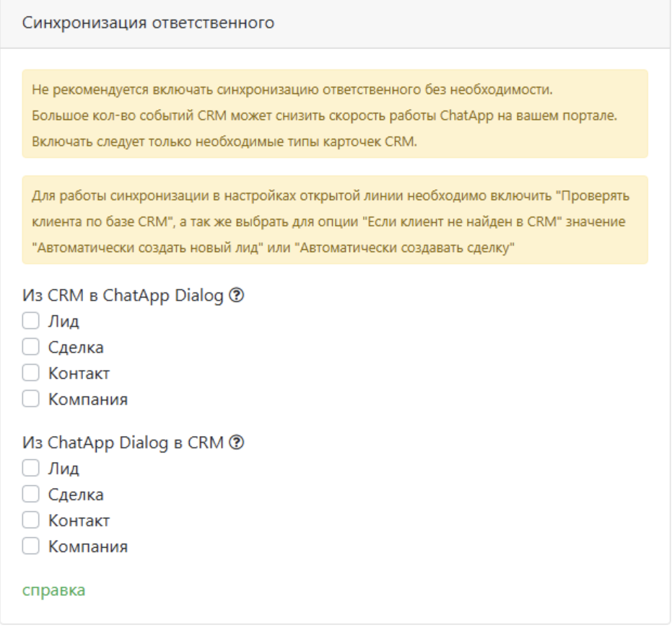Click the Из ChatApp Dialog в CRM heading text
This screenshot has height=628, width=672.
click(x=124, y=443)
